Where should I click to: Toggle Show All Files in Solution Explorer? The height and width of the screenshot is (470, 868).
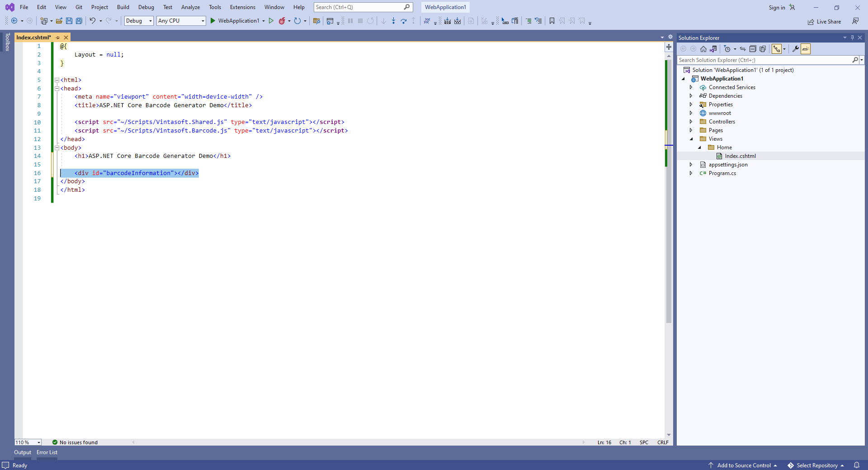point(763,49)
